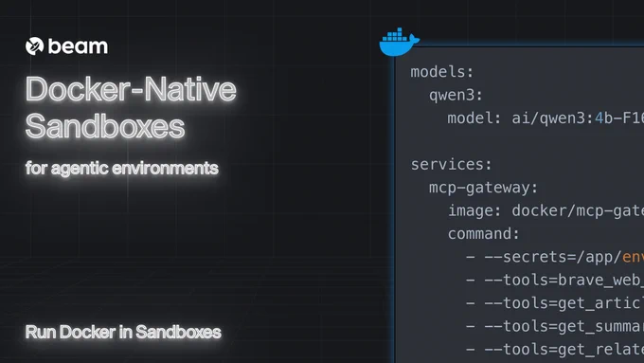644x363 pixels.
Task: Click the "model: ai/qwen3" line
Action: tap(546, 118)
